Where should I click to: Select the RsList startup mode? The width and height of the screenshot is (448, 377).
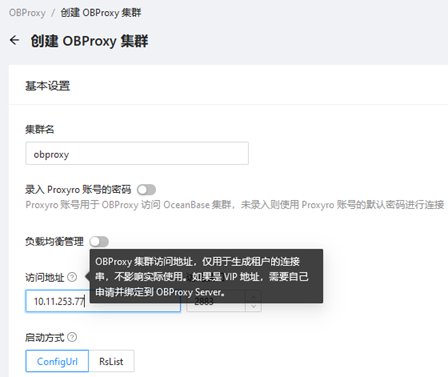111,361
